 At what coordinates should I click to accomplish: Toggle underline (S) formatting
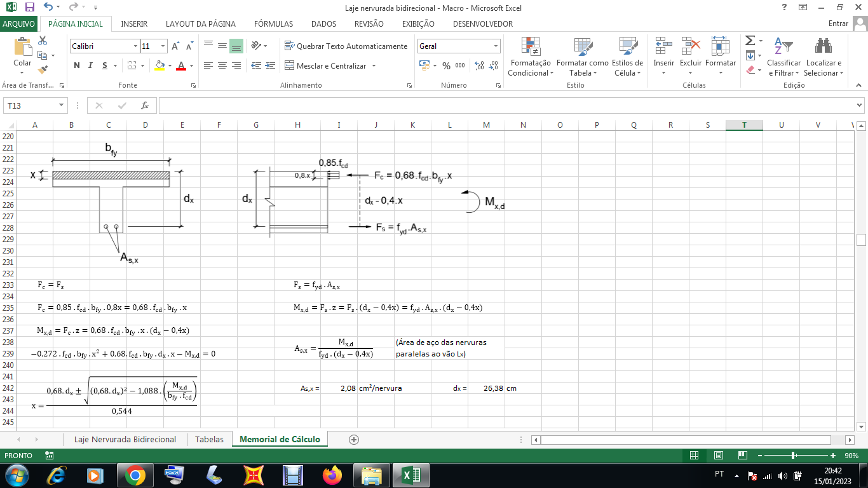coord(105,65)
